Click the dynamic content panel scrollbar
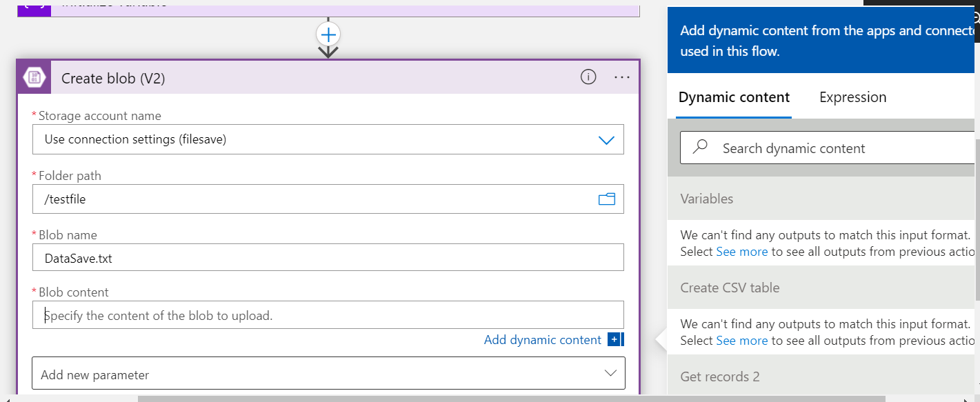The width and height of the screenshot is (980, 402). (975, 207)
